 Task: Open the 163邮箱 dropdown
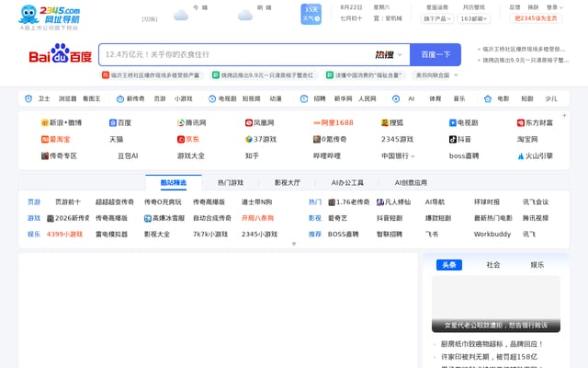click(474, 18)
